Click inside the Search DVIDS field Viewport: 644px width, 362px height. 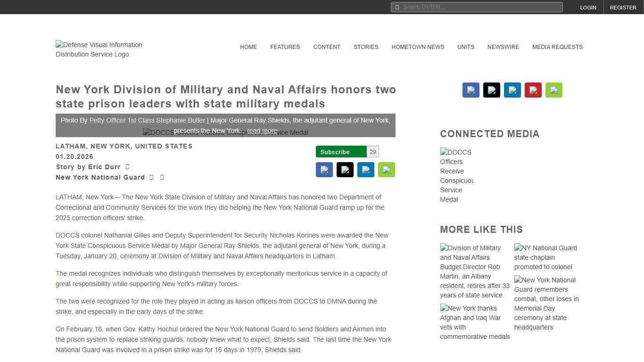point(476,7)
